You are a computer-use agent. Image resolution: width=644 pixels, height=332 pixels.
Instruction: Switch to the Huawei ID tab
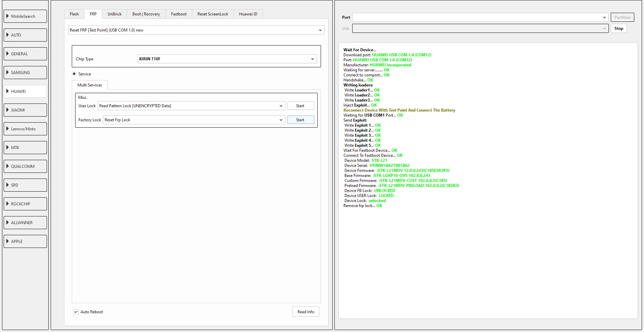248,14
